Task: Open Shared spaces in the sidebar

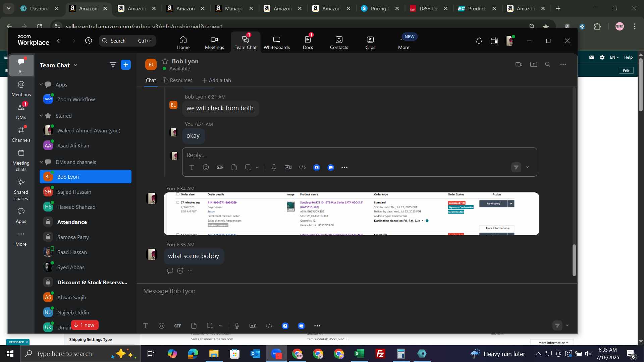Action: [21, 189]
